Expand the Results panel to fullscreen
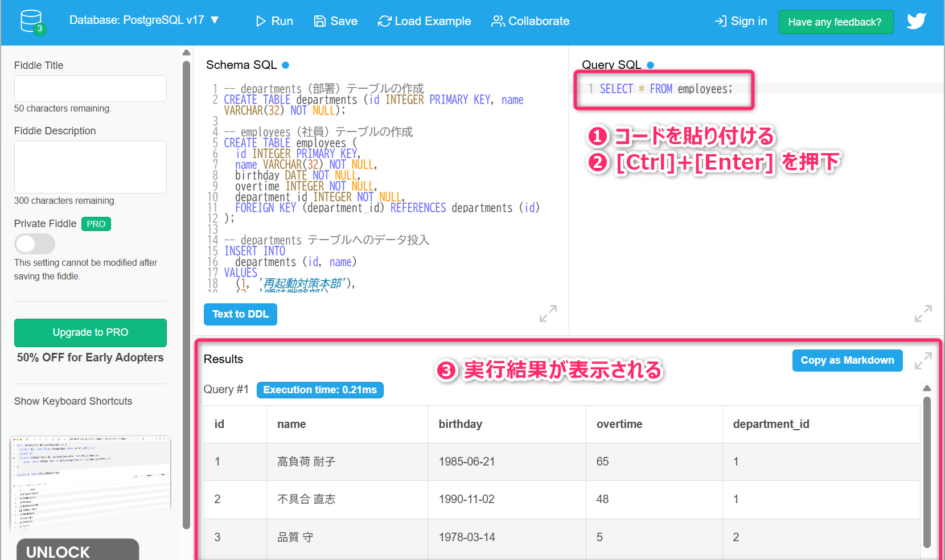 pos(923,361)
